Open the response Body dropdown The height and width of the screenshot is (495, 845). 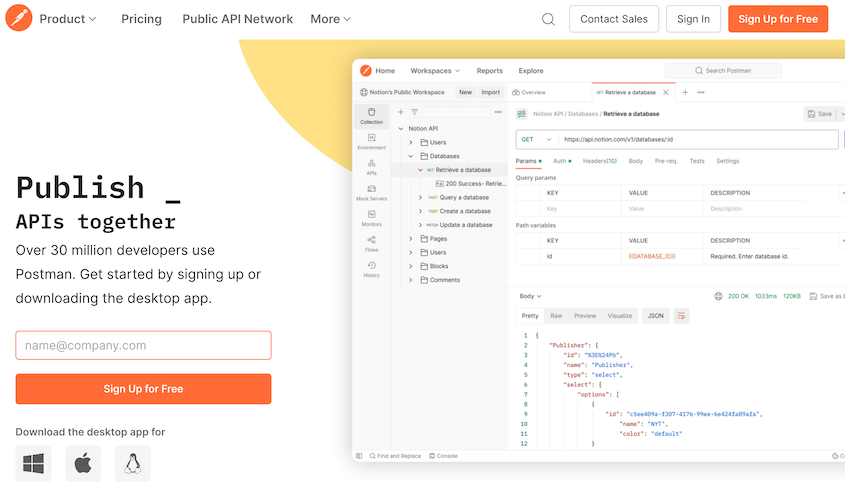[x=530, y=296]
